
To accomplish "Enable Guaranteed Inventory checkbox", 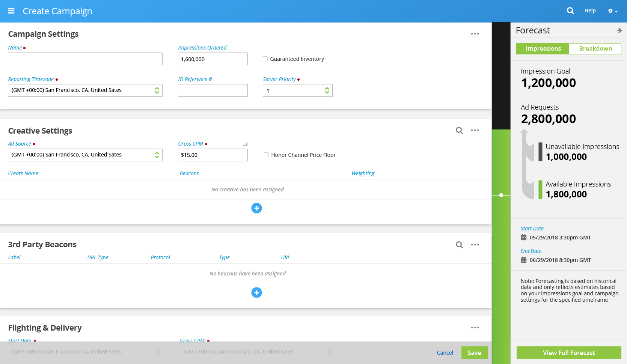I will 265,59.
